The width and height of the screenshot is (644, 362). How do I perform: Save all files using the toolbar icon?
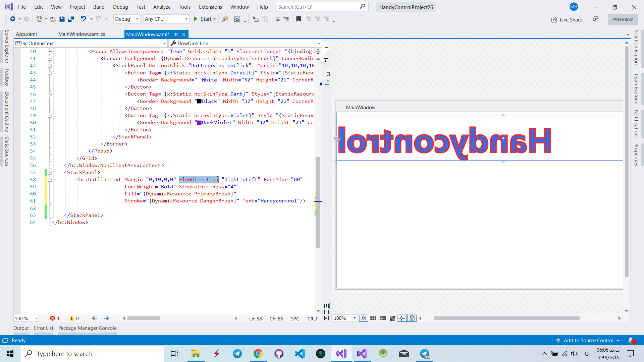(x=71, y=19)
